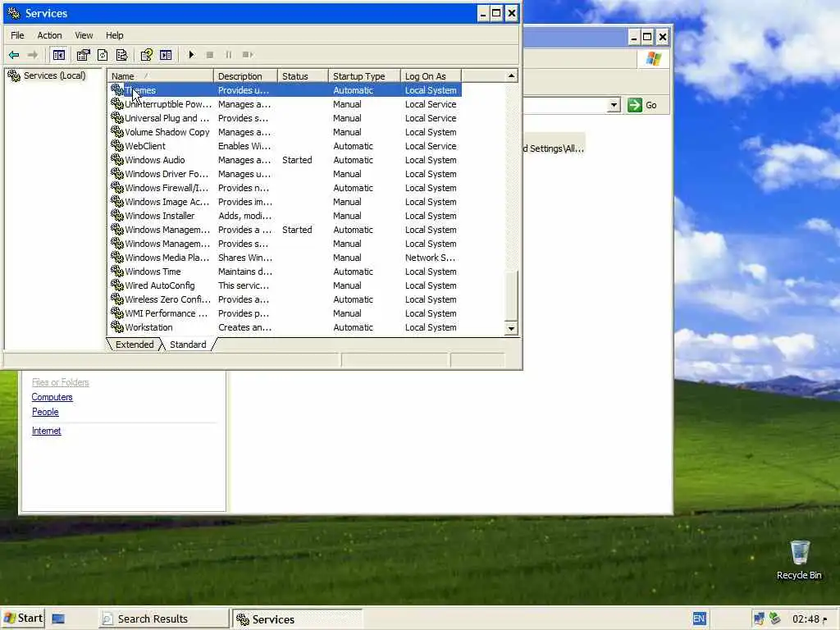Open the Start menu
840x630 pixels.
click(x=22, y=619)
